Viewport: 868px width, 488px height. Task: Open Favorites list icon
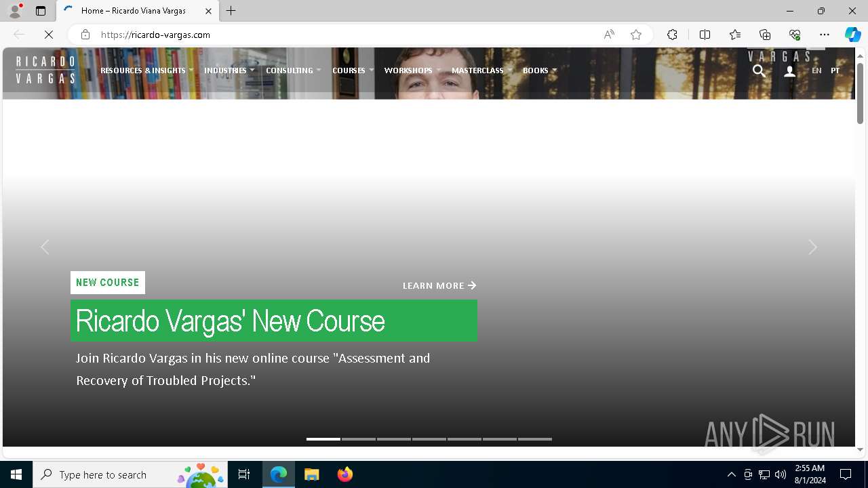[x=735, y=35]
